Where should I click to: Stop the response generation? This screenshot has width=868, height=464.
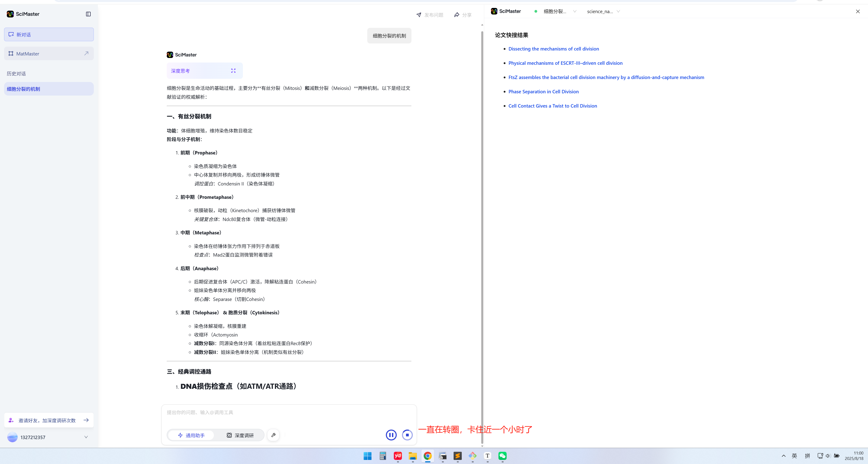(x=407, y=435)
